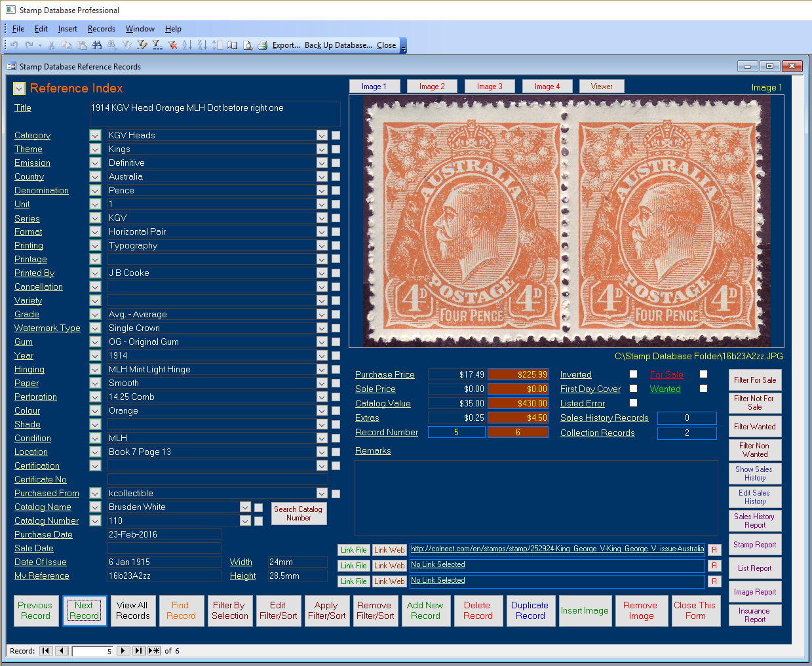Viewport: 812px width, 666px height.
Task: Tick the checkbox after the Horizontal Pair field
Action: [x=336, y=231]
